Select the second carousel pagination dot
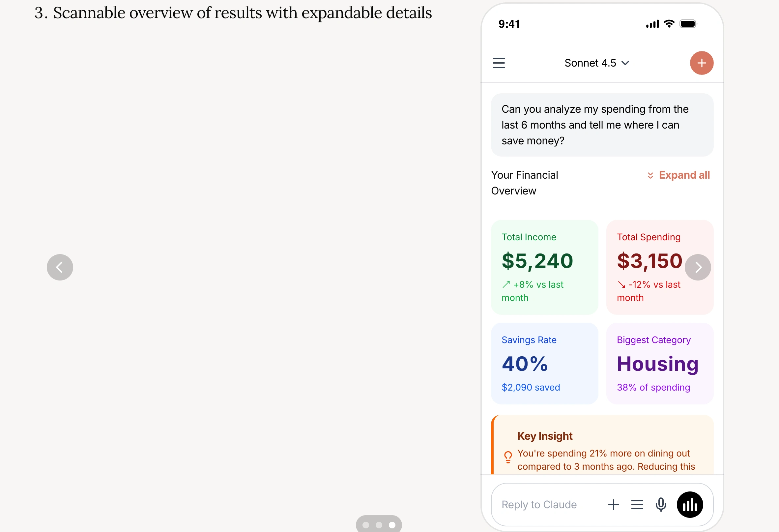This screenshot has height=532, width=779. click(x=379, y=525)
